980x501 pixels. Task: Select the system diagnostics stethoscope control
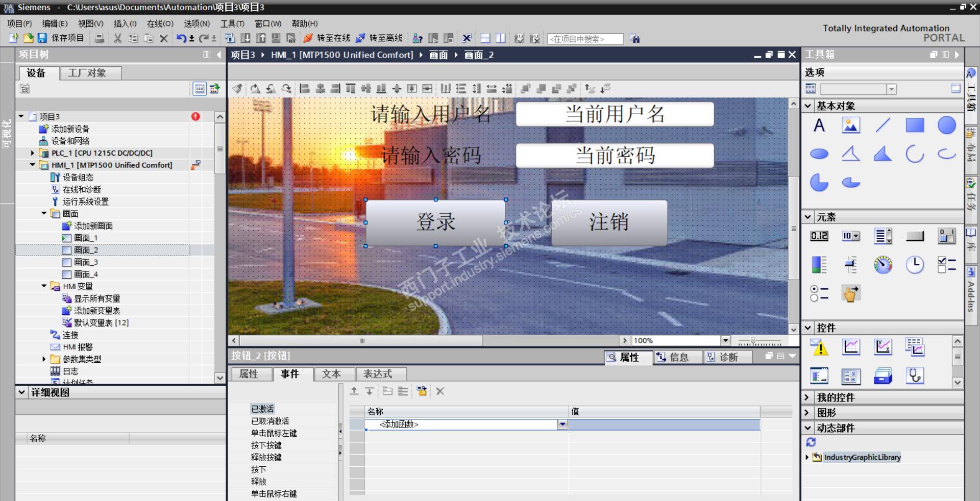pyautogui.click(x=915, y=376)
